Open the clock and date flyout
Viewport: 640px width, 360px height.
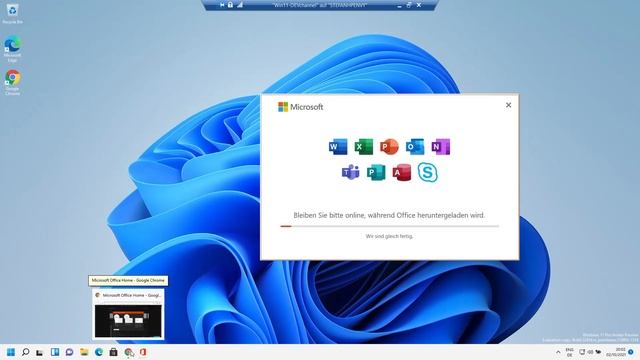pos(616,352)
